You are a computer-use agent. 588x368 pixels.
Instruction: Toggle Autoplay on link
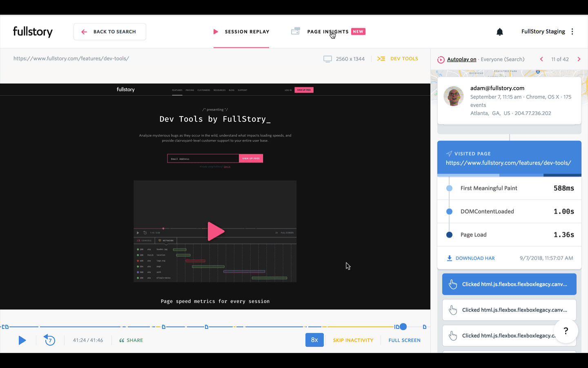coord(461,59)
